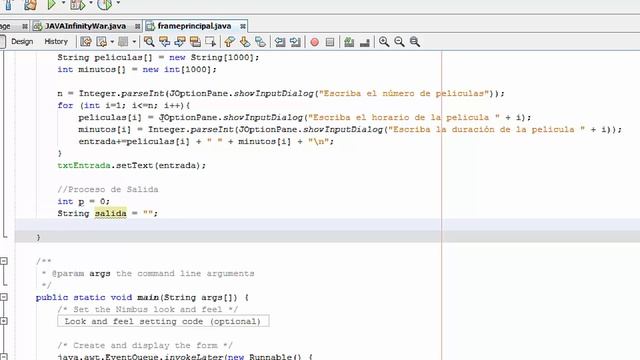Switch to the JAVAInfinityWar.java tab
Viewport: 640px width, 360px height.
click(x=85, y=26)
